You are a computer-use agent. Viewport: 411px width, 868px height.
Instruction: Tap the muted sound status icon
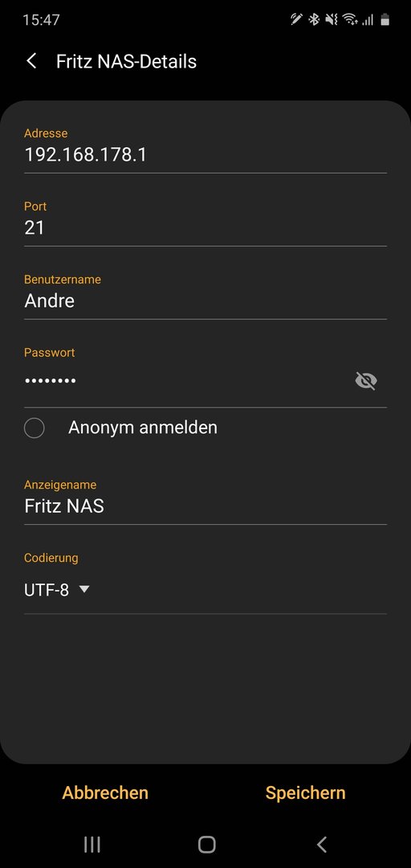332,20
